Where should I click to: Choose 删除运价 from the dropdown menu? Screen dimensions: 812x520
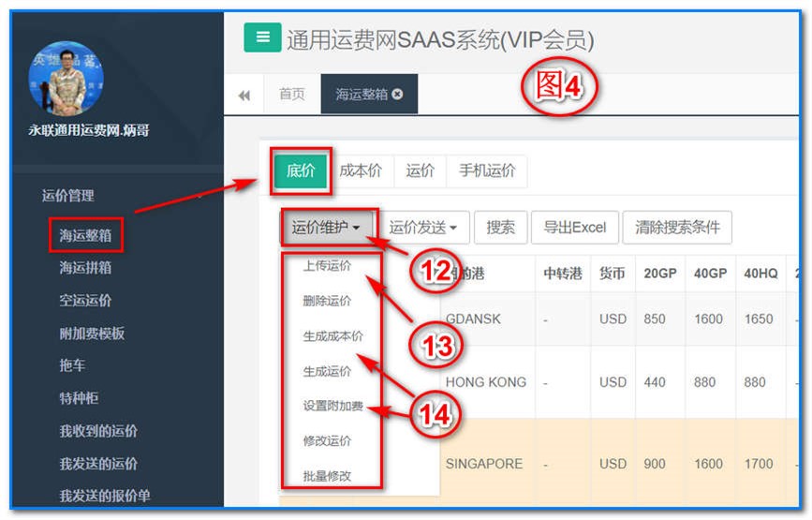click(x=327, y=301)
